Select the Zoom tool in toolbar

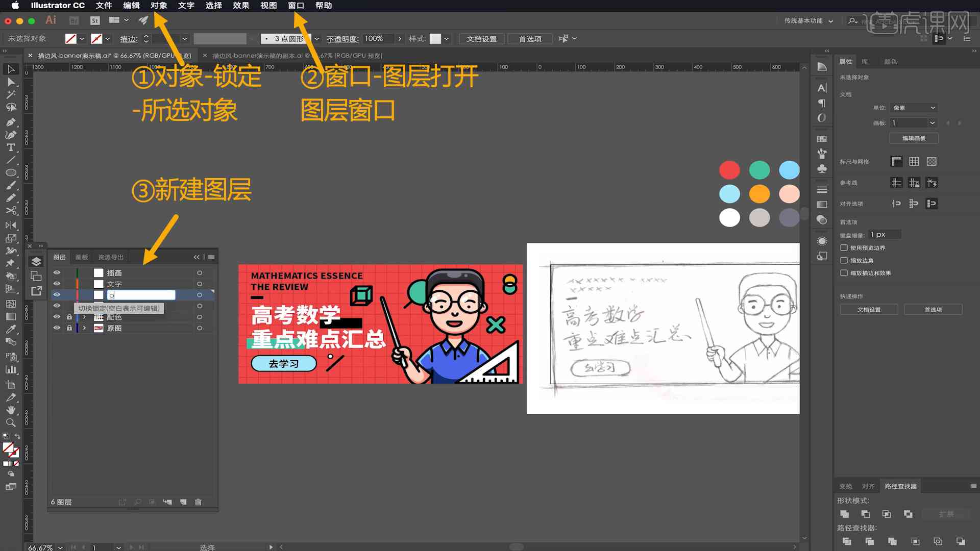click(9, 421)
